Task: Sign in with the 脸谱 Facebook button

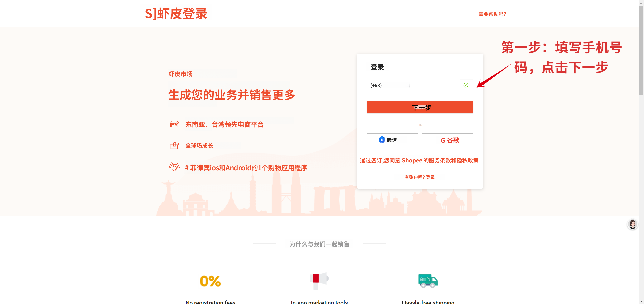Action: coord(392,140)
